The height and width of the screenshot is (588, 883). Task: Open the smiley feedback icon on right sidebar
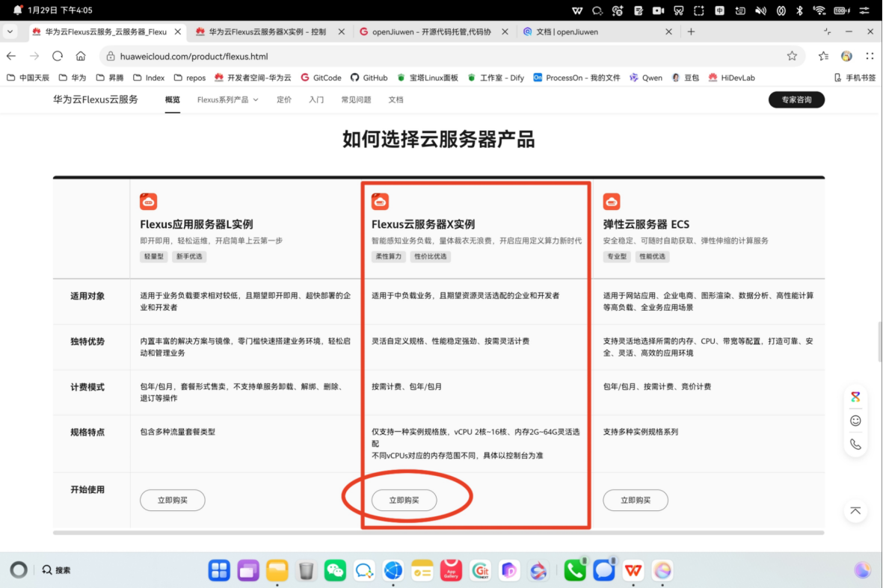[x=855, y=421]
